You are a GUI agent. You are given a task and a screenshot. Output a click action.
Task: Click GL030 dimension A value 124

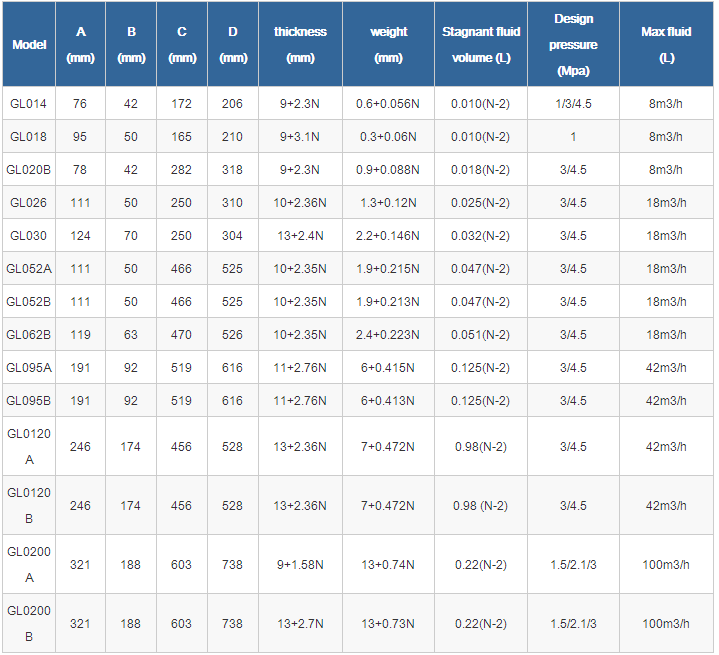pos(80,236)
